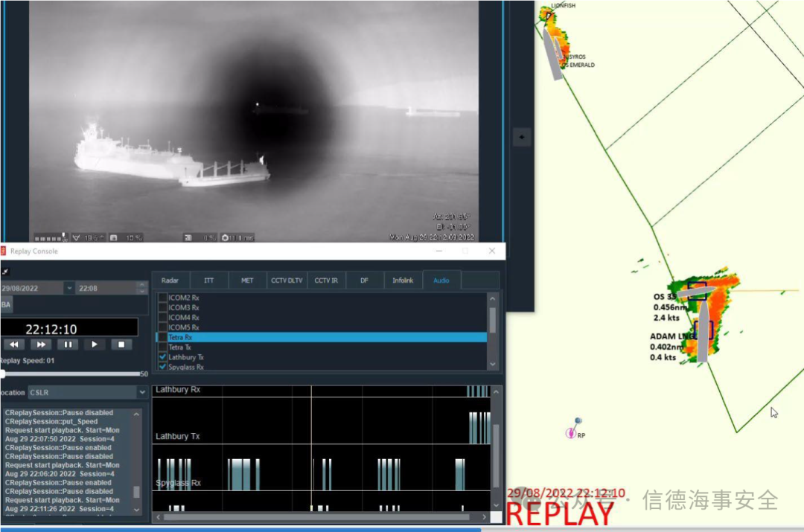Select the OS 35 vessel on the map
804x532 pixels.
pos(695,292)
